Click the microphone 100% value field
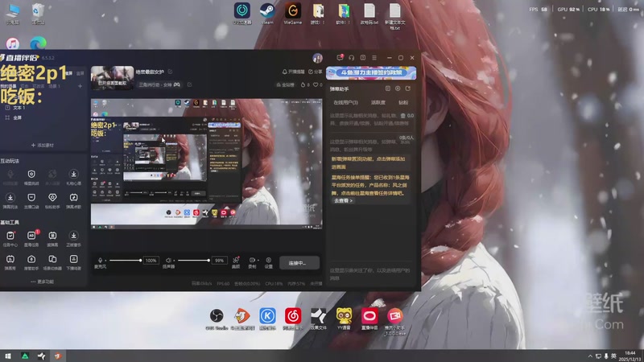644x362 pixels. [151, 261]
